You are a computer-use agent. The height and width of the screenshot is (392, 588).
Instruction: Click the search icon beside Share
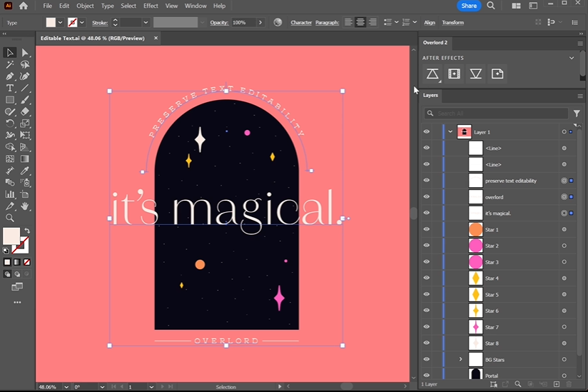(x=491, y=6)
